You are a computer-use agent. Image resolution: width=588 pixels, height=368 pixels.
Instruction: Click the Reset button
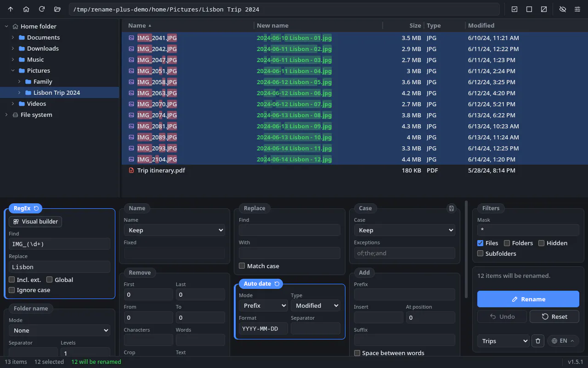tap(554, 316)
